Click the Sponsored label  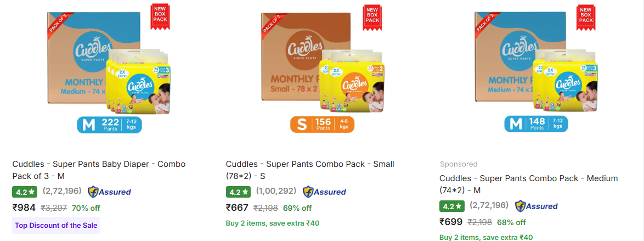tap(459, 164)
